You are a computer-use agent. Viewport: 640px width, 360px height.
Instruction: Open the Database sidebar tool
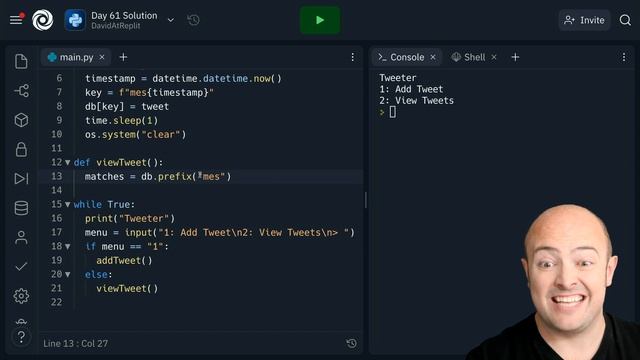point(21,208)
